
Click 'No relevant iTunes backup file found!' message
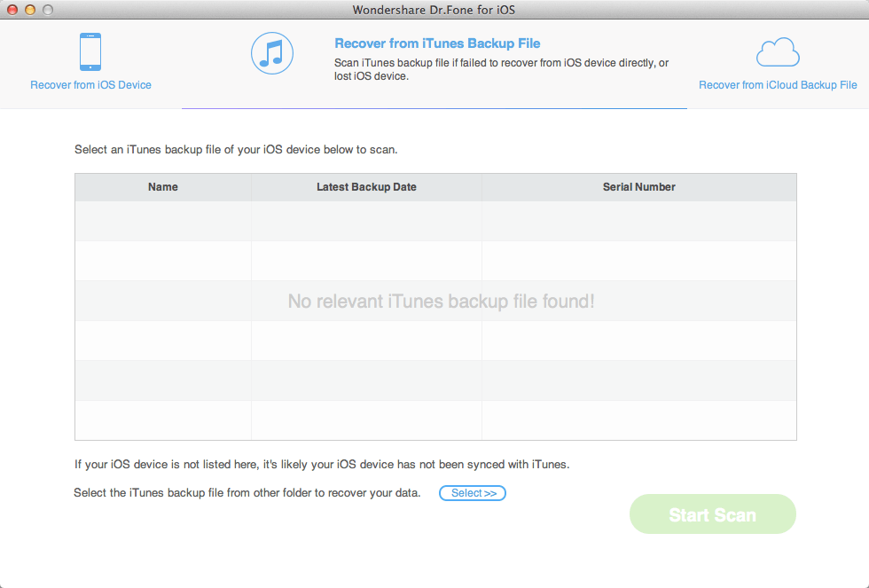pos(442,302)
